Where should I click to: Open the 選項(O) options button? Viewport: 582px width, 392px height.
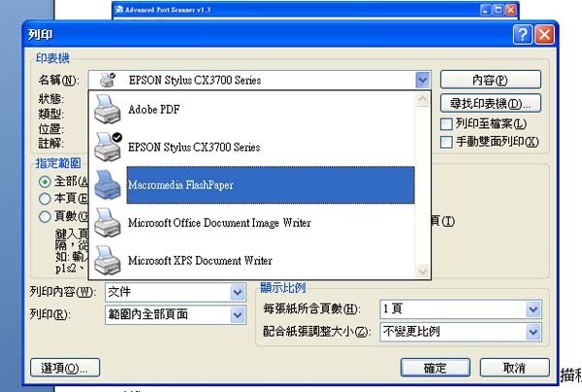65,368
